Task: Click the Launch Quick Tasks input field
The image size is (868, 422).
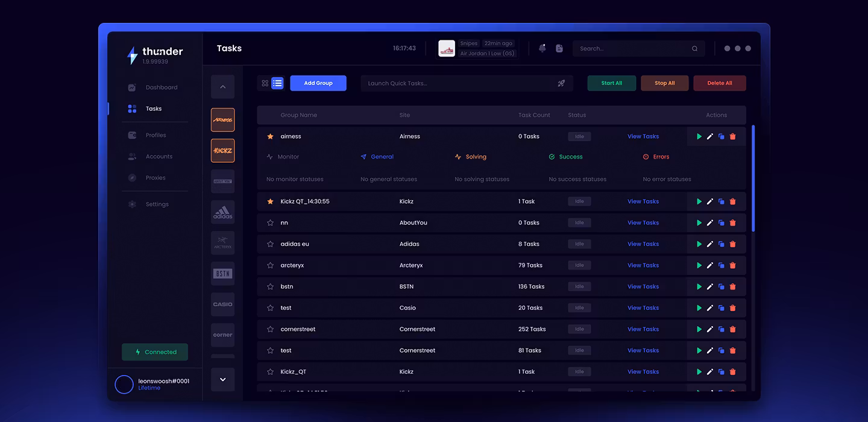Action: (458, 83)
